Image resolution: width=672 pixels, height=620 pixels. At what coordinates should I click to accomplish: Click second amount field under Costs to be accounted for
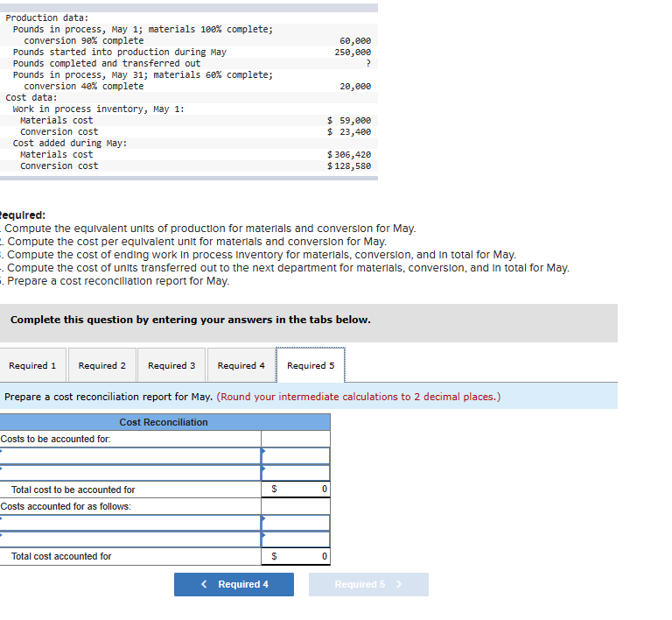[296, 473]
